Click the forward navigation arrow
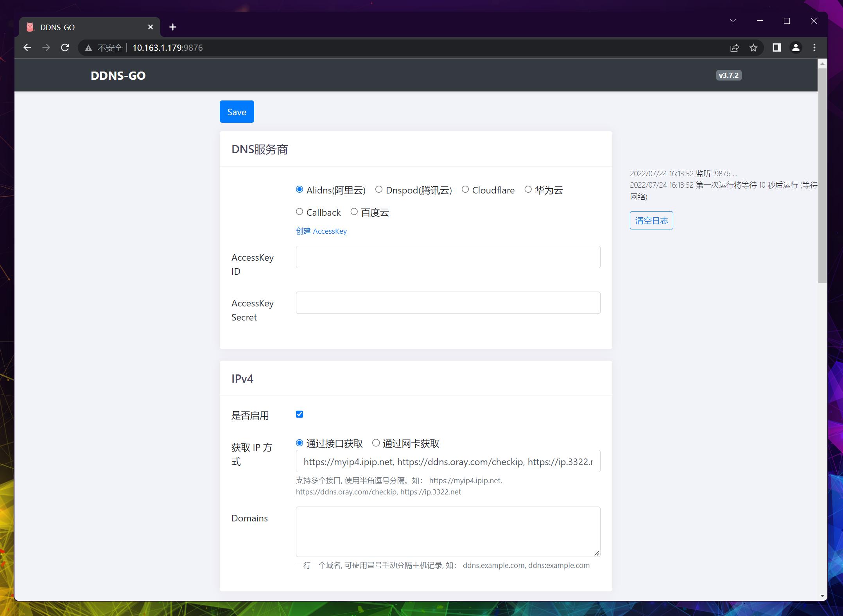 point(46,47)
